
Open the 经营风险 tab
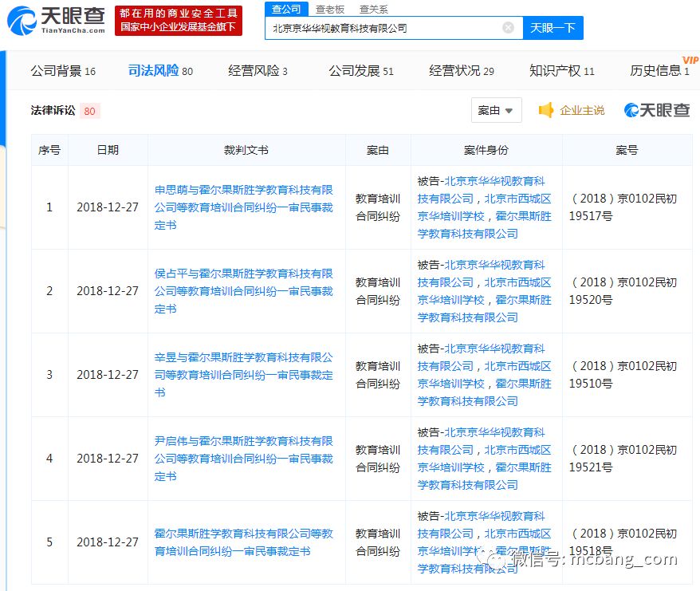click(258, 70)
